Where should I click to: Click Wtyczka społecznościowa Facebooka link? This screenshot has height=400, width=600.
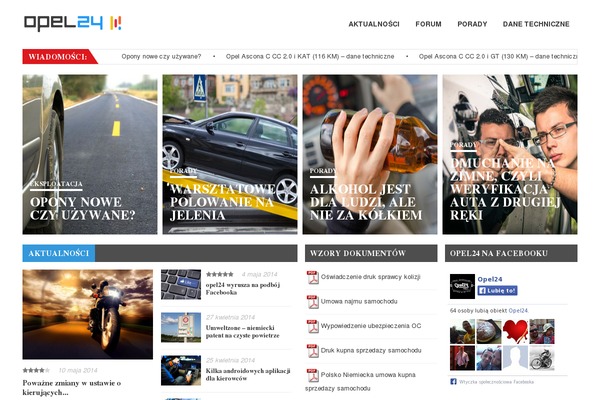click(x=496, y=382)
